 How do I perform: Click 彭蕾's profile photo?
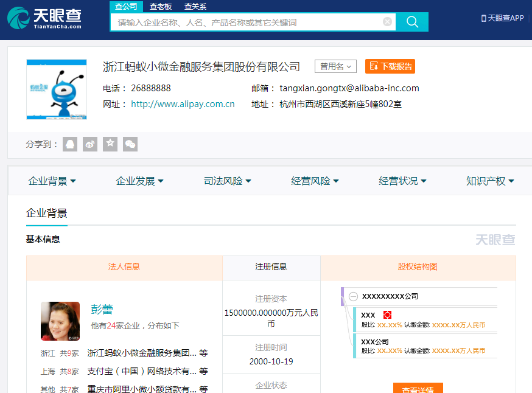pyautogui.click(x=60, y=321)
